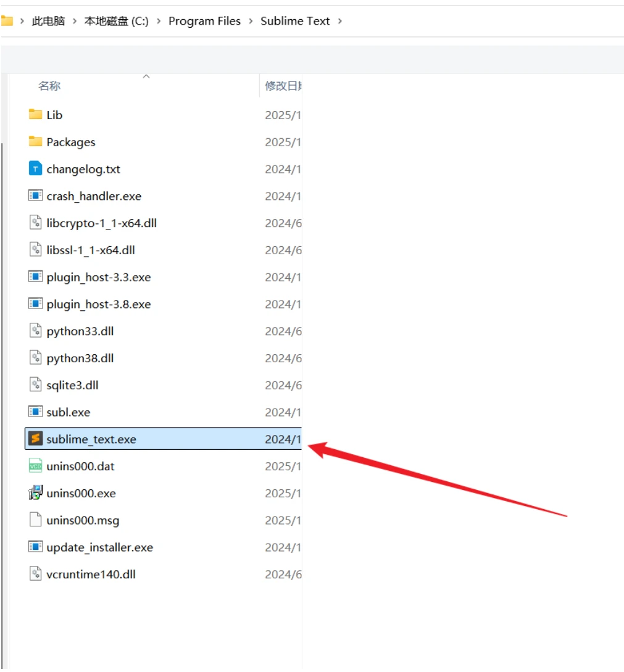Click the vcruntime140.dll file icon
This screenshot has height=672, width=624.
(35, 573)
